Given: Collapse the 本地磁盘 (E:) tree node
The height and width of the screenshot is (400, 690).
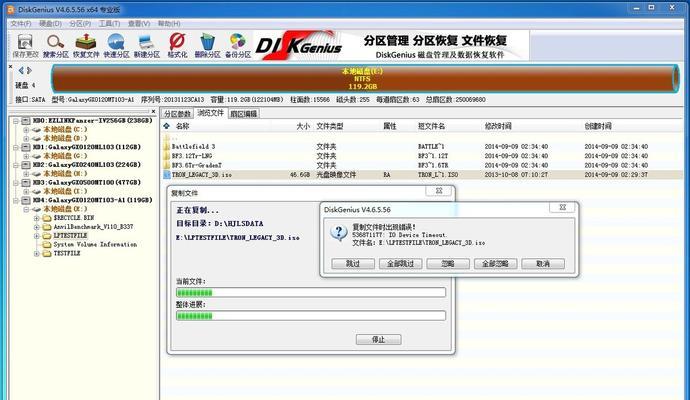Looking at the screenshot, I should (x=26, y=209).
